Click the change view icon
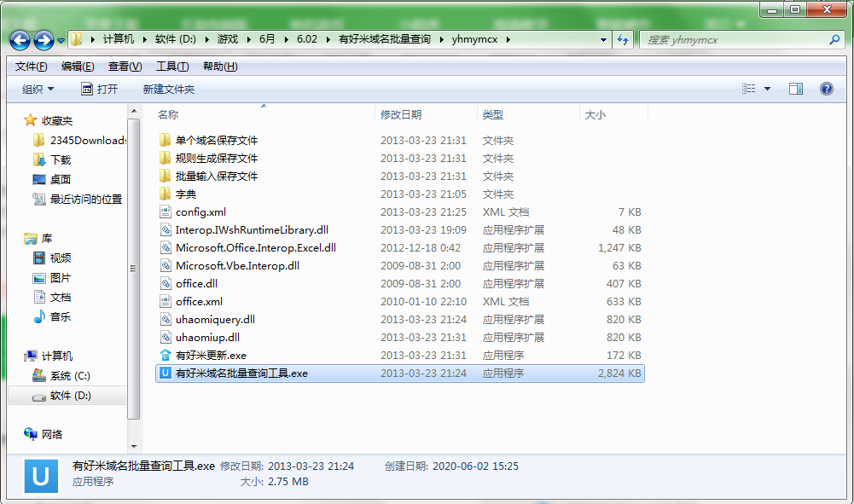The image size is (854, 504). point(749,88)
